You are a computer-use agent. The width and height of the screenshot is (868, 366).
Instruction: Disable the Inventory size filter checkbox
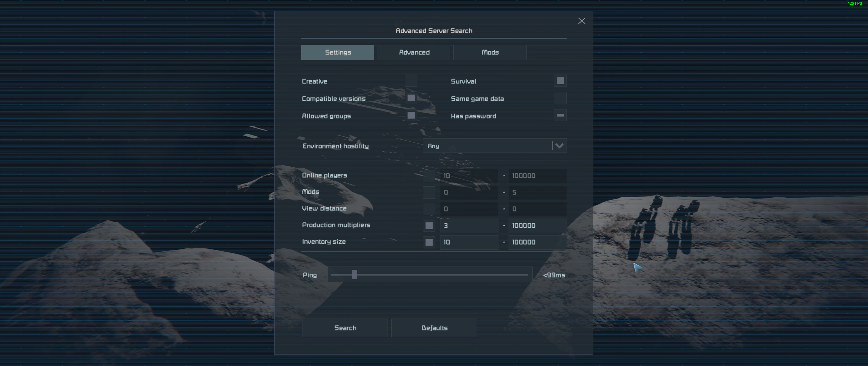pyautogui.click(x=429, y=242)
